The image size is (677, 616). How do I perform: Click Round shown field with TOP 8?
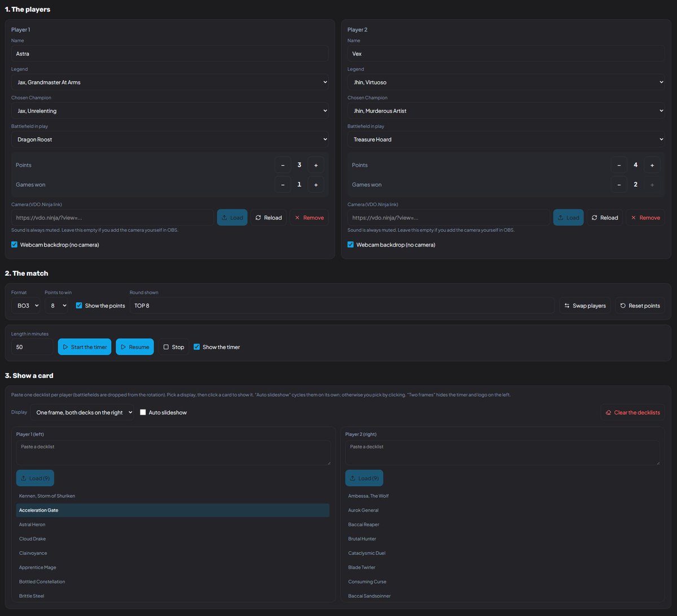[342, 305]
